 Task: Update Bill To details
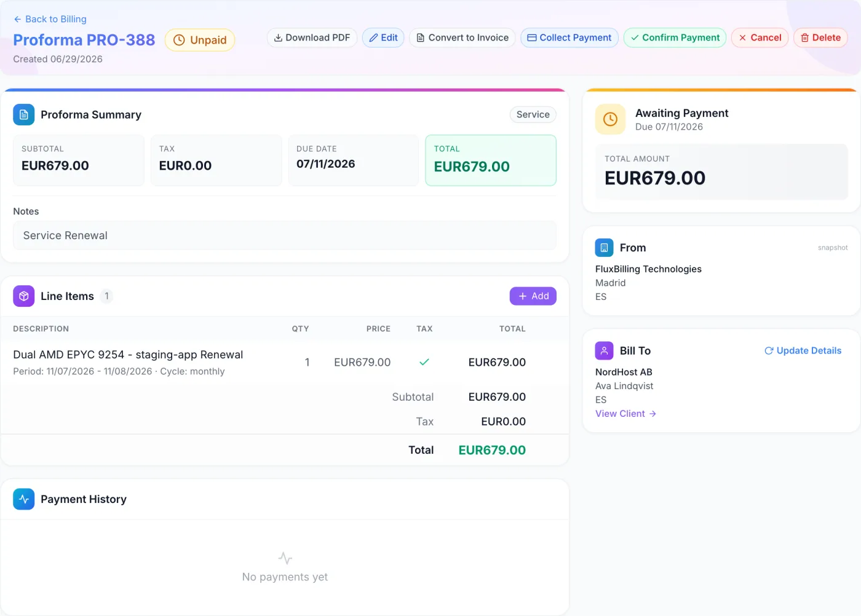click(x=803, y=350)
